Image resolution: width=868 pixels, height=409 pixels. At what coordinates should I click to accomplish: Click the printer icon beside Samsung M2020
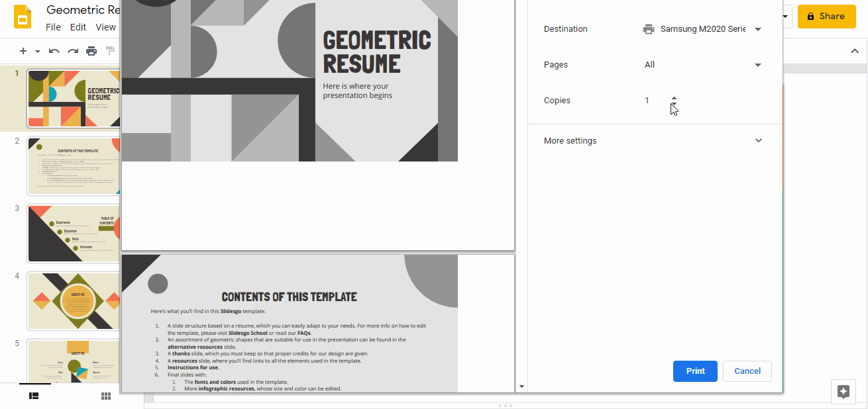point(648,28)
